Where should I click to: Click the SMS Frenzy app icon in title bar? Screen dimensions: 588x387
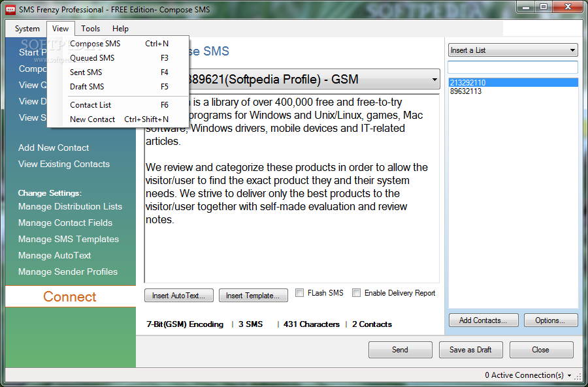pyautogui.click(x=11, y=9)
